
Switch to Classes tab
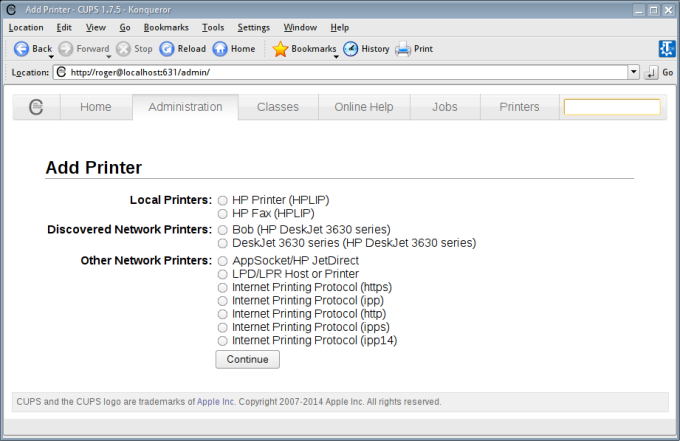tap(278, 107)
